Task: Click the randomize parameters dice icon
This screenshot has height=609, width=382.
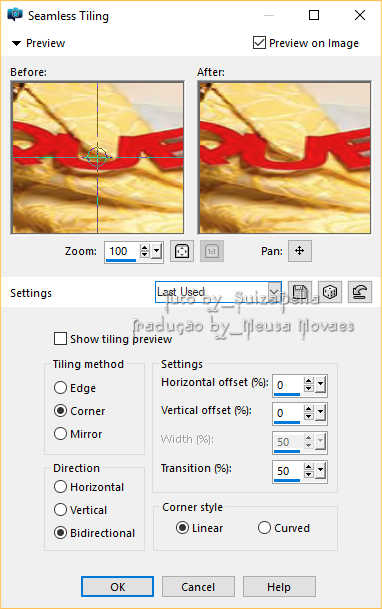Action: (x=330, y=292)
